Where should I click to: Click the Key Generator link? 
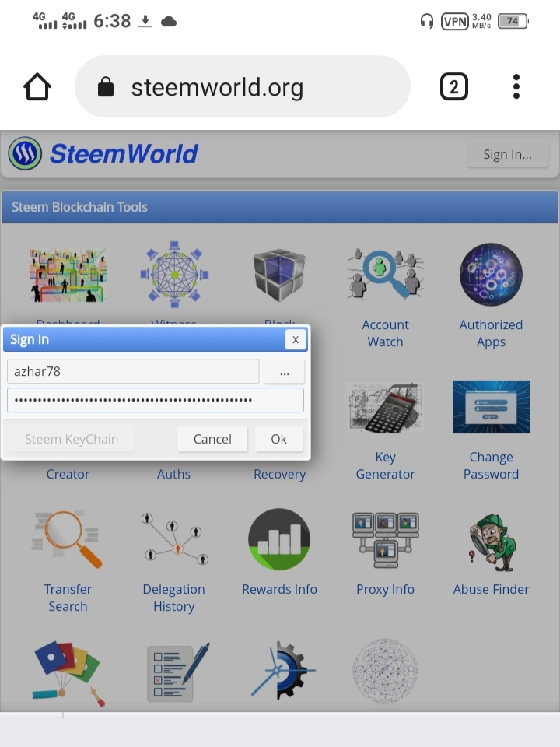tap(385, 465)
